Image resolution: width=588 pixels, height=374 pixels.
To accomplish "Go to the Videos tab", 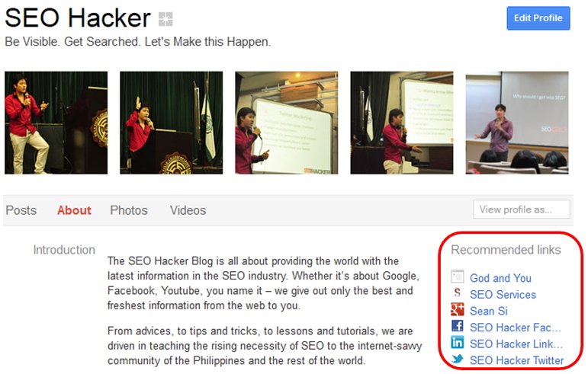I will click(188, 210).
